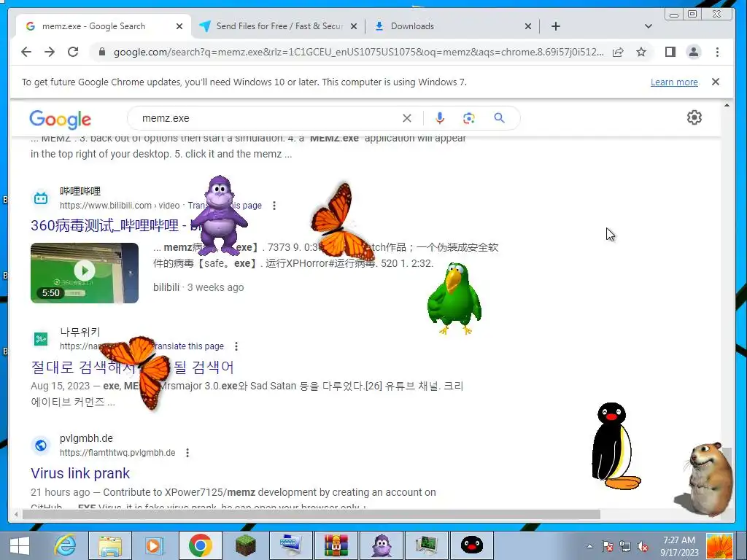
Task: Click the green parrot desktop character
Action: 454,298
